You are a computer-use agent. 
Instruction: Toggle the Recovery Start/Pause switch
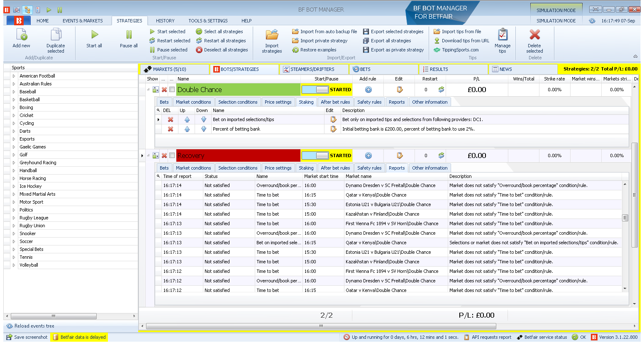[315, 155]
